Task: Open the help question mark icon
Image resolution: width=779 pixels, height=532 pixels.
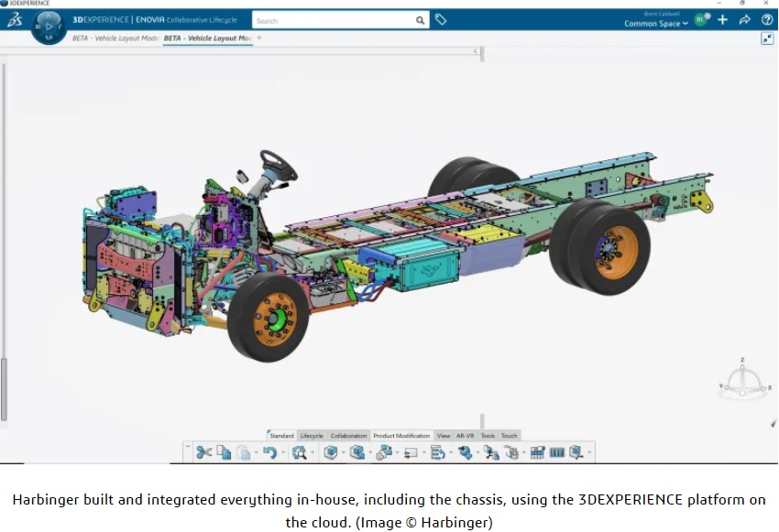Action: coord(766,20)
